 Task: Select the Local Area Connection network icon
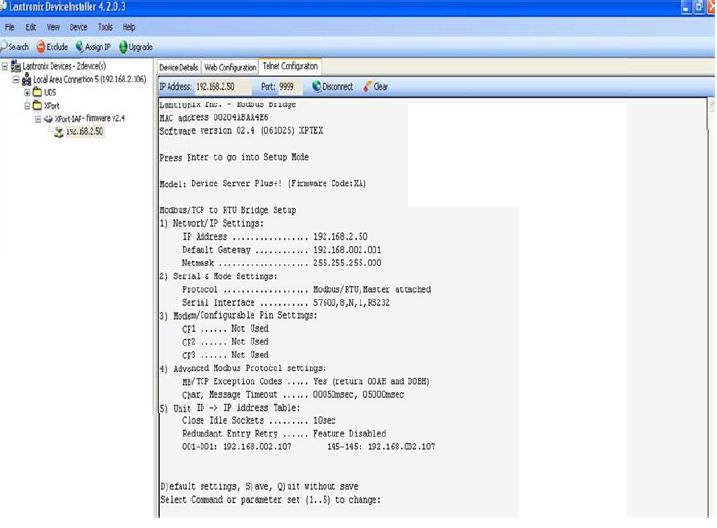point(27,79)
